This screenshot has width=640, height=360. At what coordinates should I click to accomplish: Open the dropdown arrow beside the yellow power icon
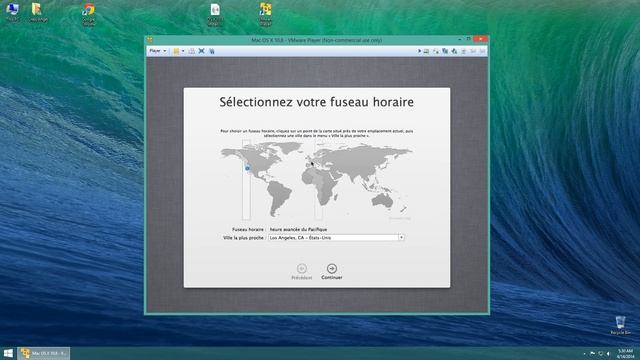183,51
